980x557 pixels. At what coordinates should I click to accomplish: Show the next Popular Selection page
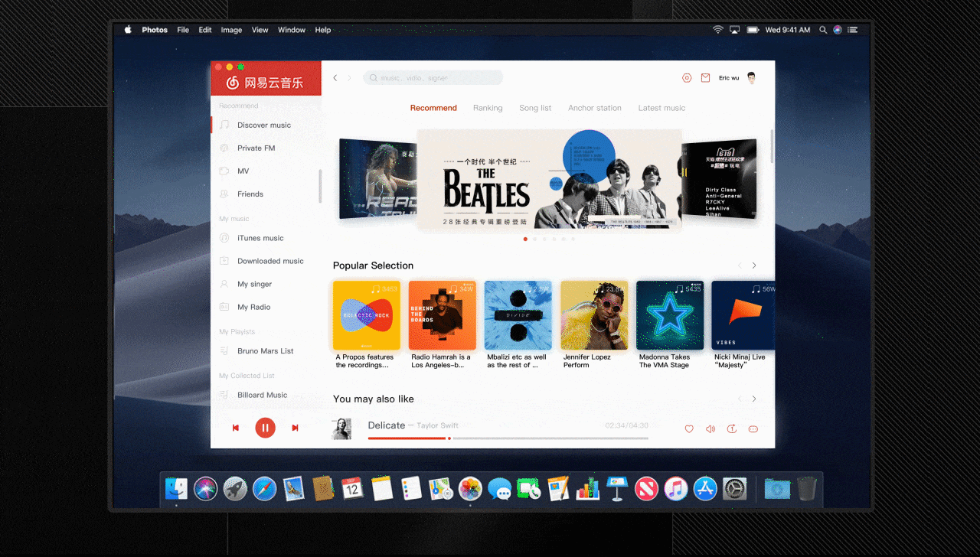coord(754,265)
